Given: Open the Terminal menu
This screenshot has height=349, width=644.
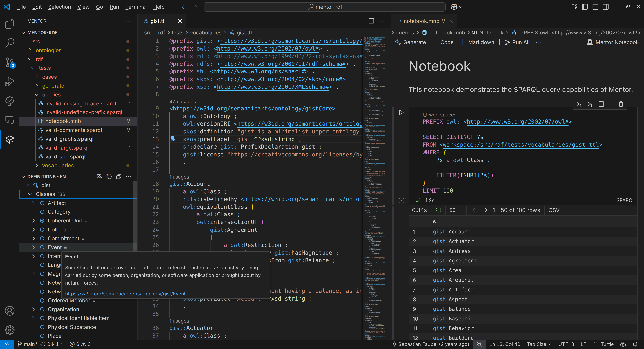Looking at the screenshot, I should tap(136, 7).
